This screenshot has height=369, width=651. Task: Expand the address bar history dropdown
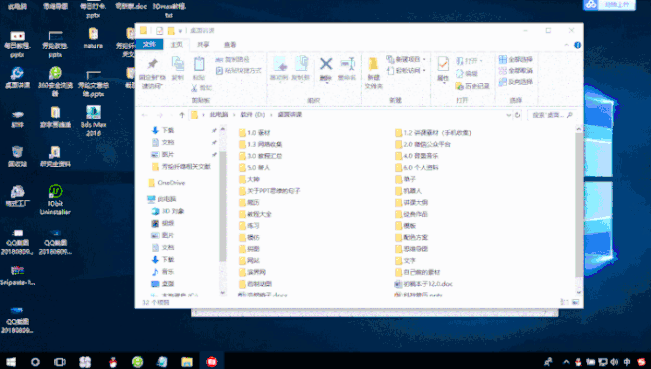[x=508, y=115]
